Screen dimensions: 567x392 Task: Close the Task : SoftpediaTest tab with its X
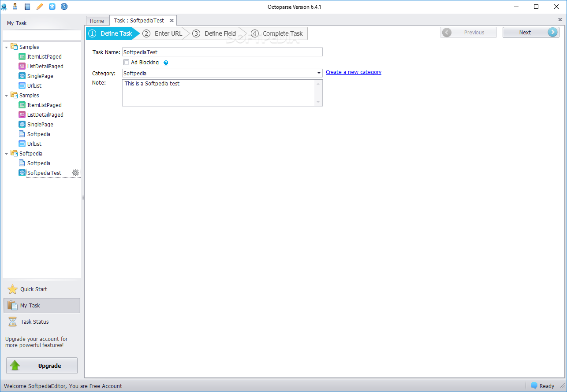[x=172, y=20]
